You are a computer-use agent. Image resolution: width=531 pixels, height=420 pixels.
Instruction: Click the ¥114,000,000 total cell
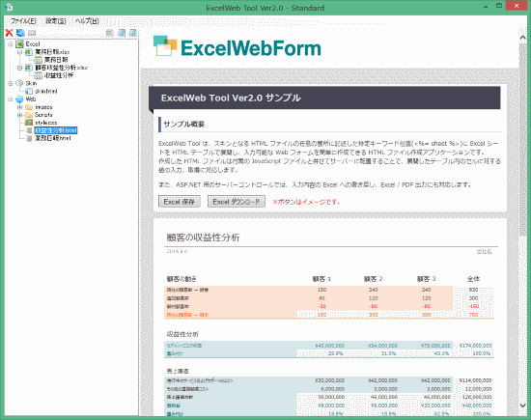click(475, 380)
